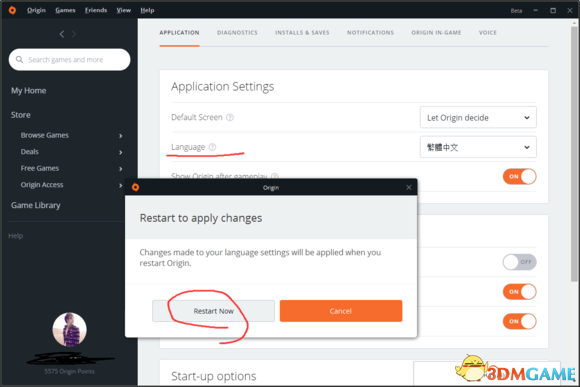
Task: Click the Restart Now button
Action: pyautogui.click(x=213, y=311)
